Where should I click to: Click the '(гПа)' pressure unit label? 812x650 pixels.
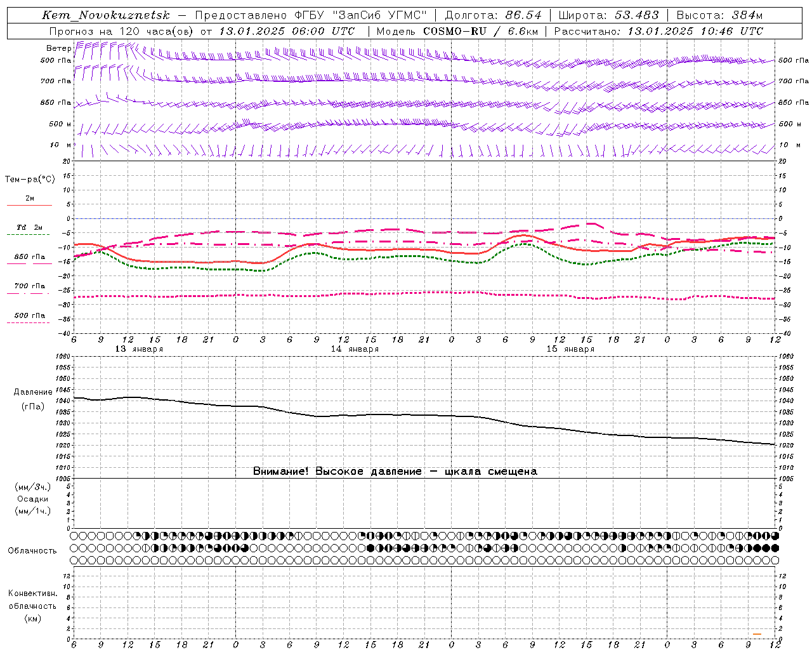pos(33,406)
